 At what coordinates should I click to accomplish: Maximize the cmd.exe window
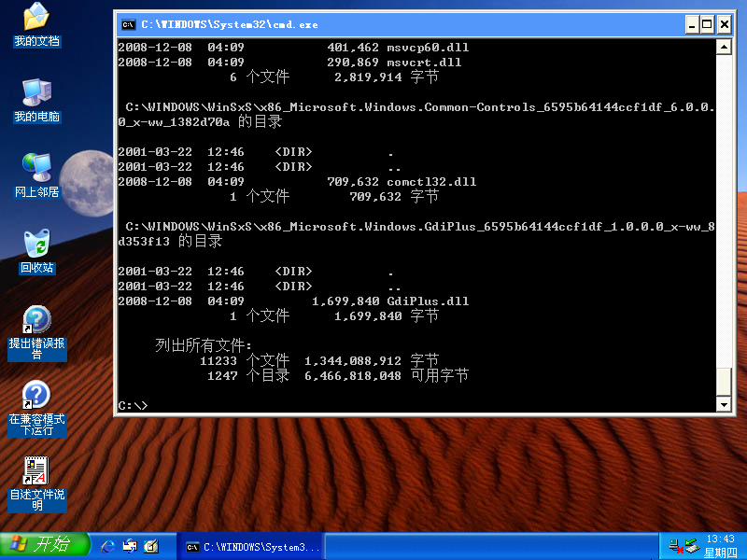[x=707, y=24]
